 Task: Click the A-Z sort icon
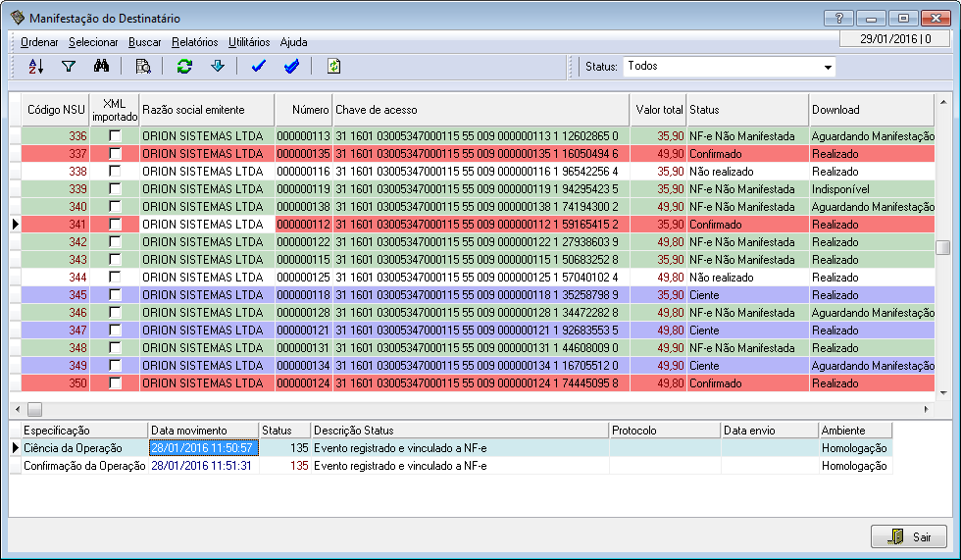pyautogui.click(x=36, y=67)
